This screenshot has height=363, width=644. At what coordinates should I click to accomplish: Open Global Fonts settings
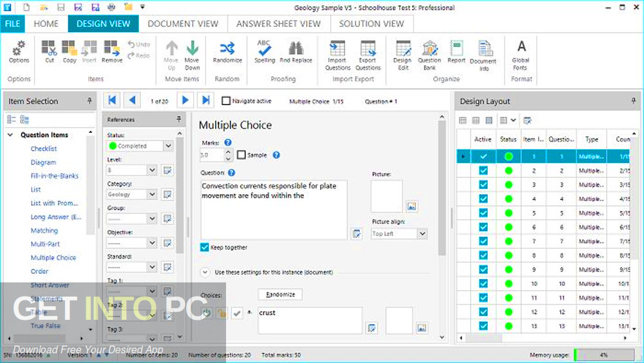click(521, 55)
